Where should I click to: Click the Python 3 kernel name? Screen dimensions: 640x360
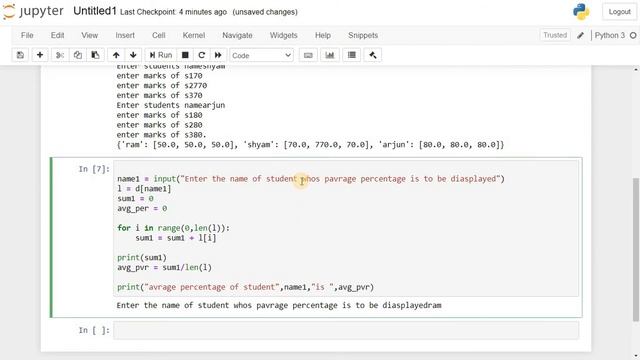click(x=609, y=35)
